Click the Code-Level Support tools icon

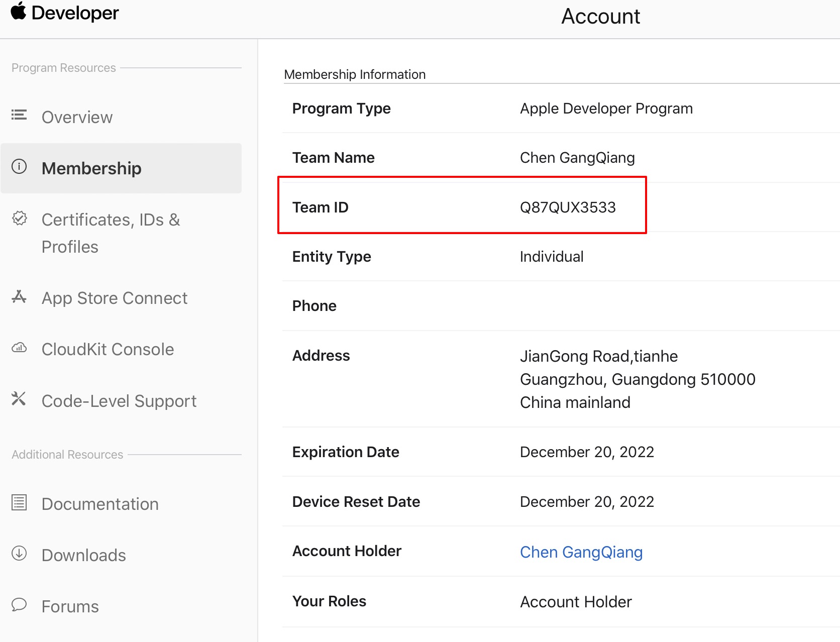[x=19, y=399]
